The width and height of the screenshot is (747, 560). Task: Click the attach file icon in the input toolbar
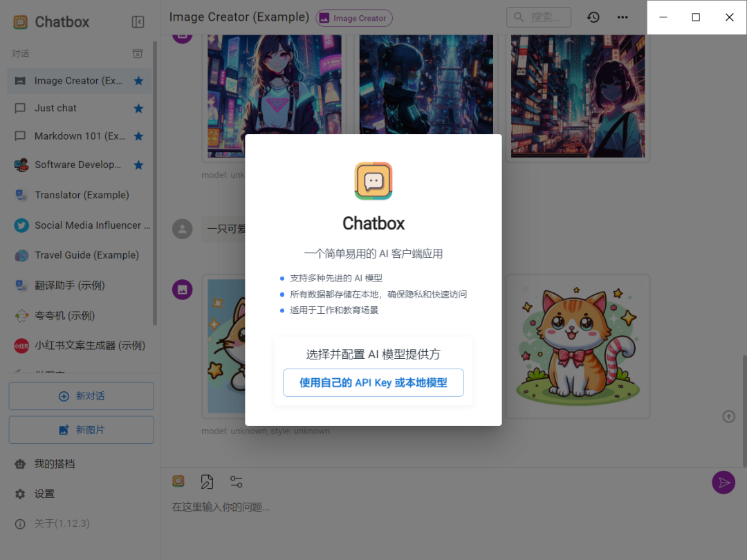coord(207,482)
